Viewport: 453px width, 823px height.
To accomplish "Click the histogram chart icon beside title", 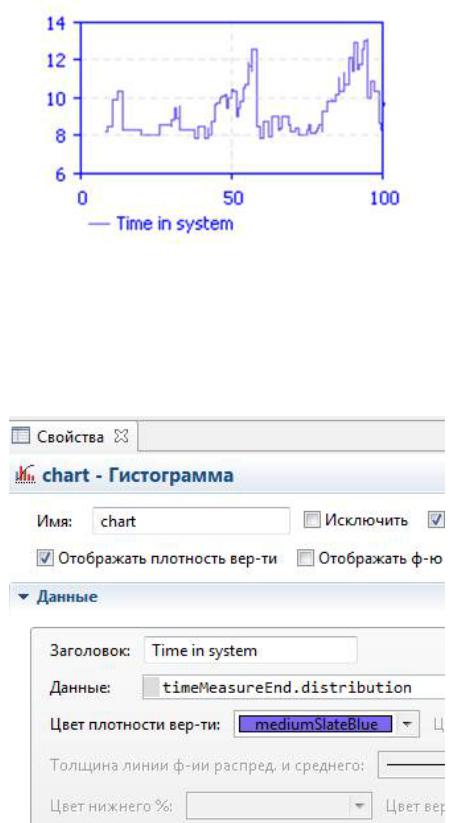I will tap(26, 476).
